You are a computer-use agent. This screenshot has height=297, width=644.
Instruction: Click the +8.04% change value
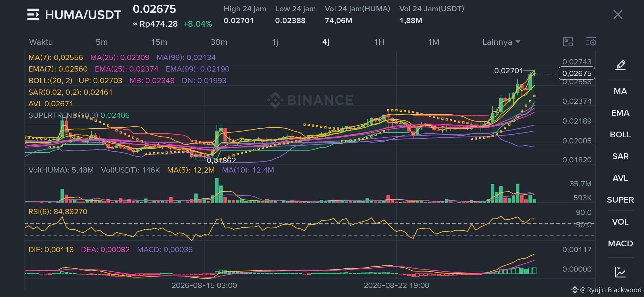point(198,24)
